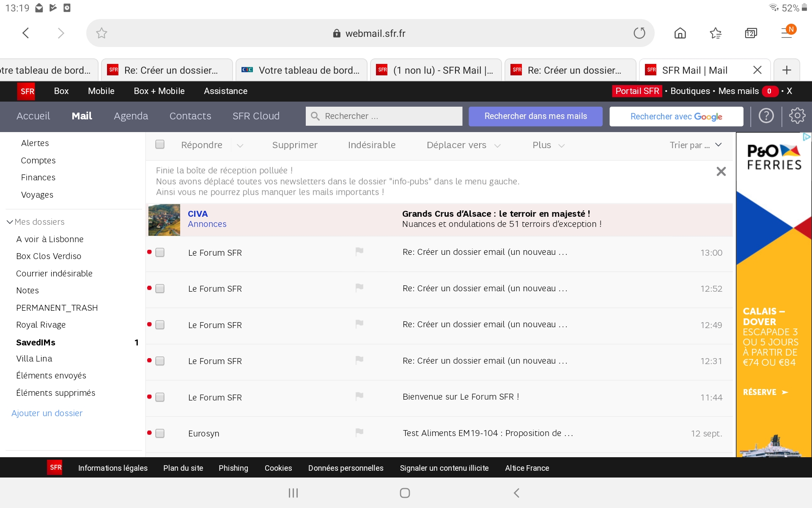Select the Bienvenue sur Le Forum SFR checkbox
The height and width of the screenshot is (508, 812).
[159, 397]
